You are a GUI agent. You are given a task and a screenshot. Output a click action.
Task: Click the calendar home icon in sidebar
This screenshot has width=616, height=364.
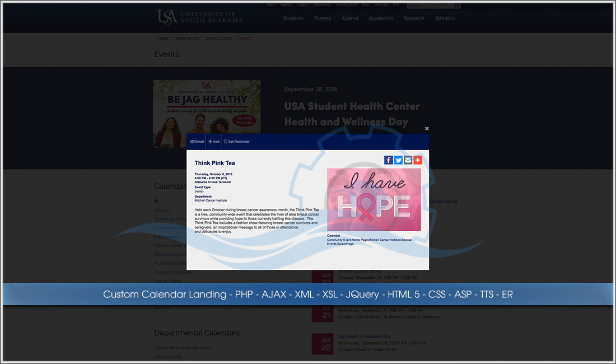click(x=156, y=201)
